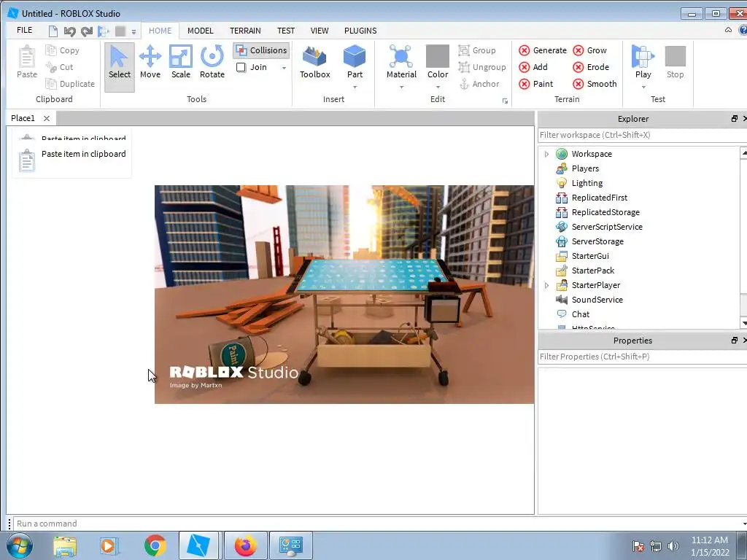Select SoundService in Explorer
This screenshot has width=747, height=560.
coord(597,300)
